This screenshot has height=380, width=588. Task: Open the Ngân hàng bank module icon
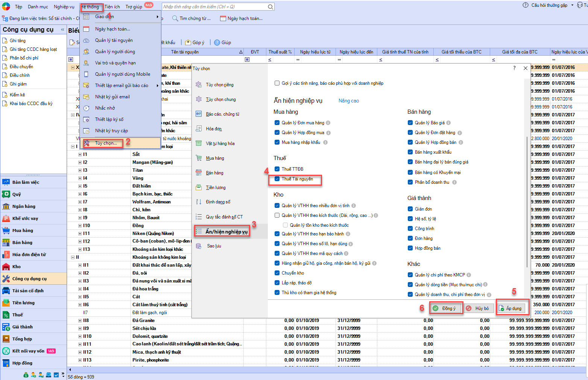(x=6, y=206)
